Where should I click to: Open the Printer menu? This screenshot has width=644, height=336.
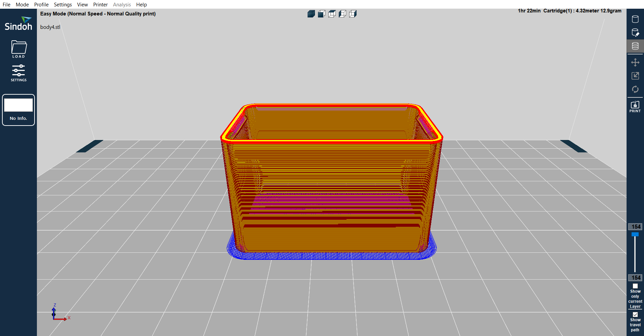click(100, 4)
